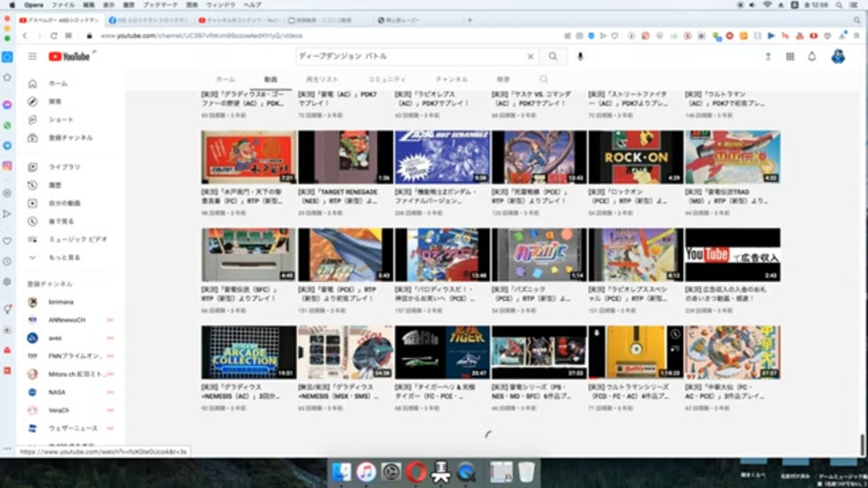Go back with browser back arrow
This screenshot has width=868, height=488.
pyautogui.click(x=25, y=35)
